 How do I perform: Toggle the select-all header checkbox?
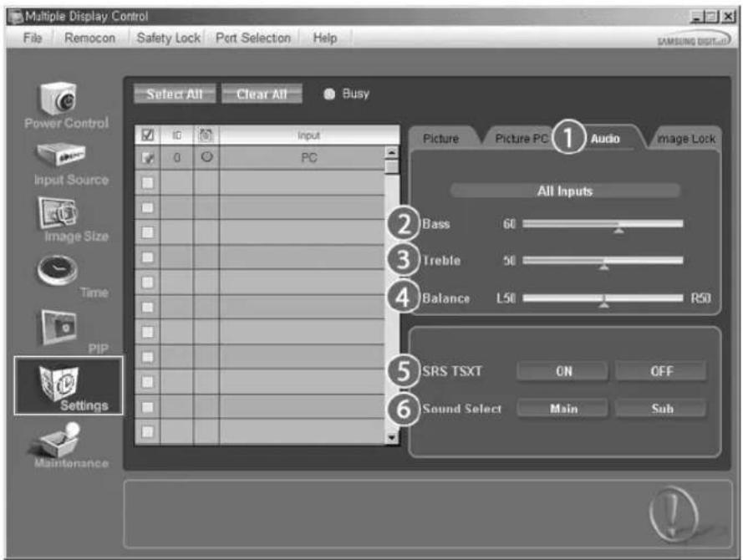coord(147,135)
